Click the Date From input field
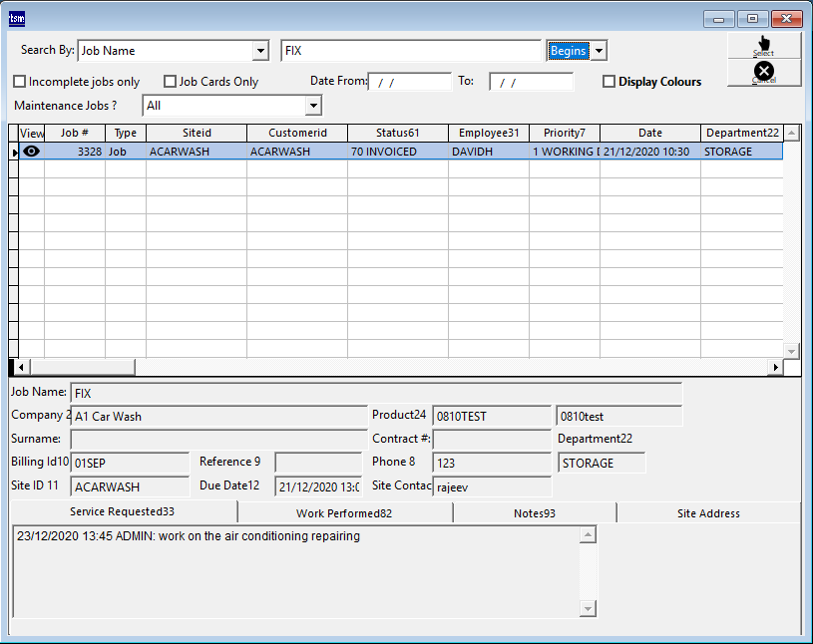The height and width of the screenshot is (644, 813). pyautogui.click(x=409, y=82)
